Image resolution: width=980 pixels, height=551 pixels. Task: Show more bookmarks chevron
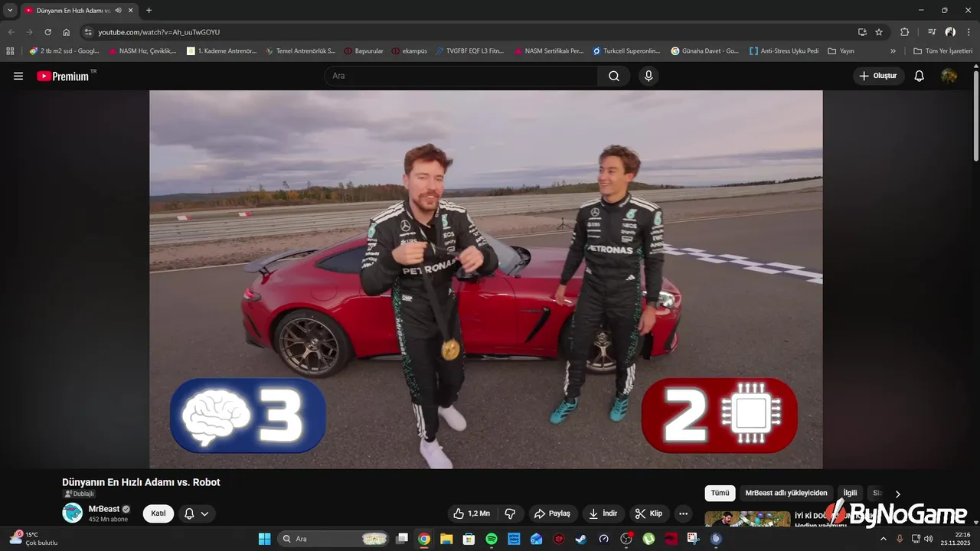coord(893,51)
